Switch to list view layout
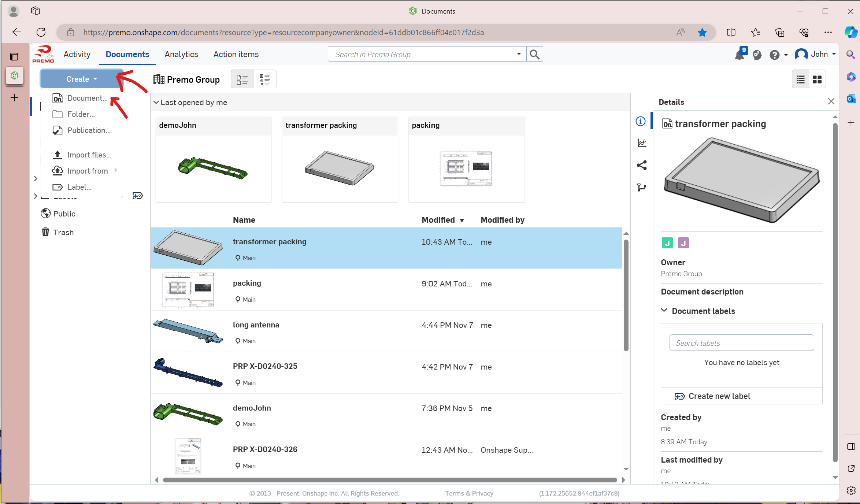 pos(801,79)
